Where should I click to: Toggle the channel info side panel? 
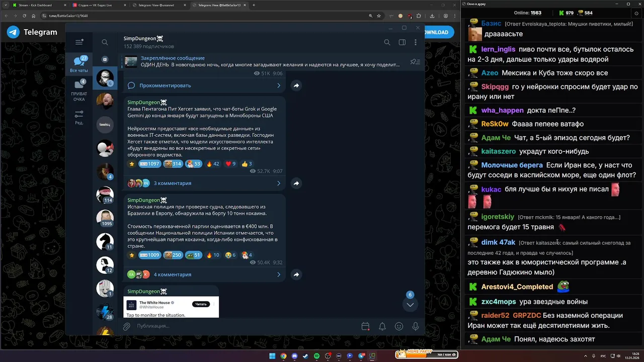pos(402,42)
